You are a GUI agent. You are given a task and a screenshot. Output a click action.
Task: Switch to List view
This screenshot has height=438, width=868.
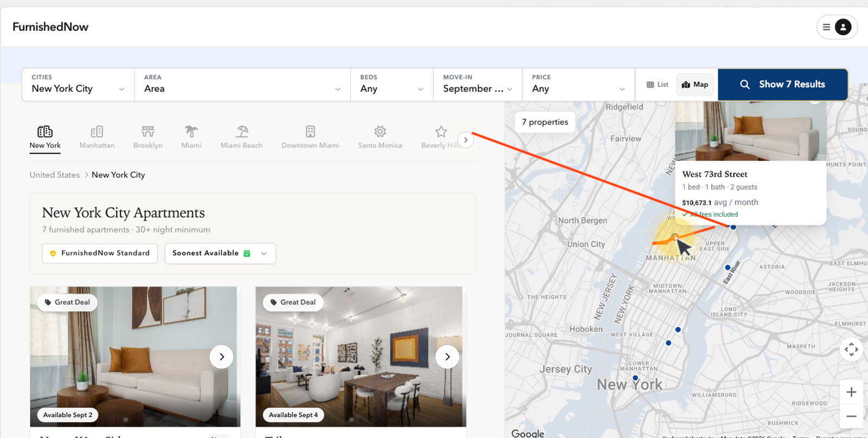tap(658, 85)
